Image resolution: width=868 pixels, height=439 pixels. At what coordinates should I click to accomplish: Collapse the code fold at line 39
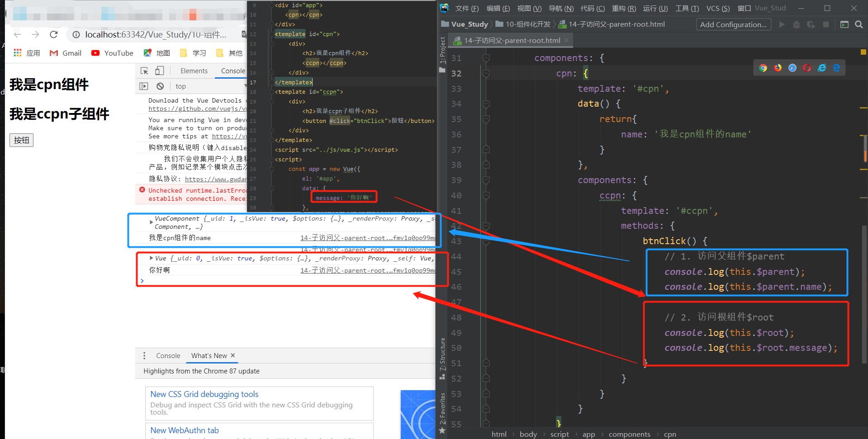(x=486, y=180)
